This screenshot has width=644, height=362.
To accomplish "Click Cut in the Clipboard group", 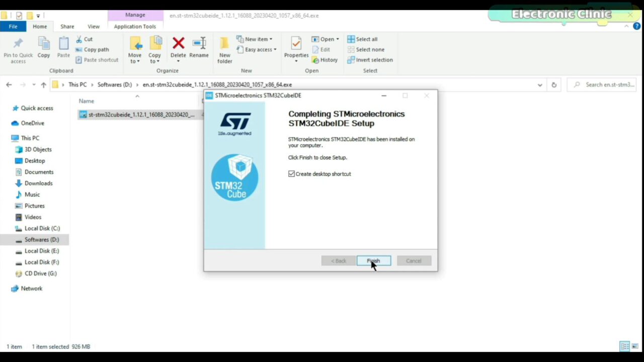I will pyautogui.click(x=85, y=39).
